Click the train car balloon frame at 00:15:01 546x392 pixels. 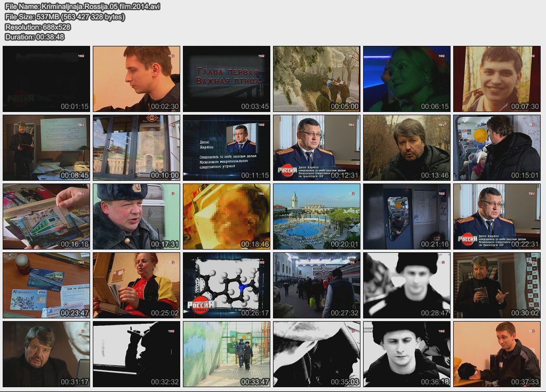coord(497,148)
